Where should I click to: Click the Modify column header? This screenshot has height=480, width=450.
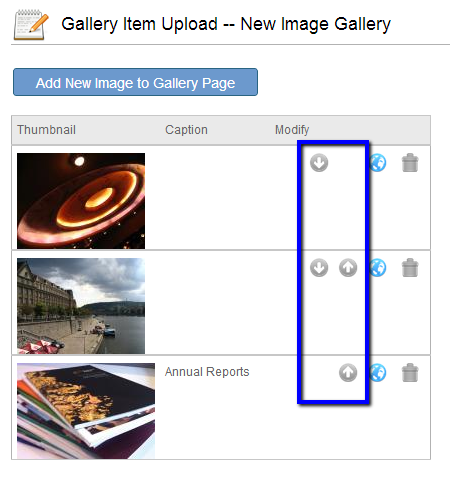click(x=292, y=130)
